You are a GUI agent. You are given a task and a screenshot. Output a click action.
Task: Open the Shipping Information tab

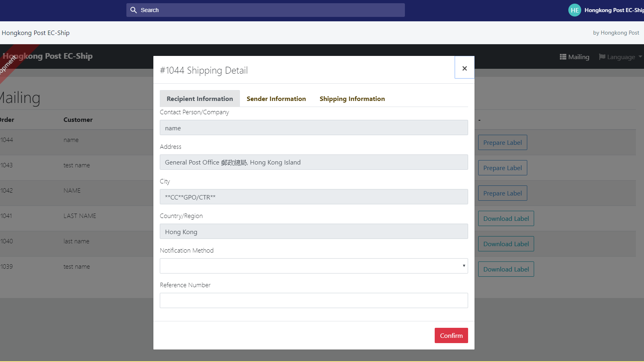click(352, 99)
